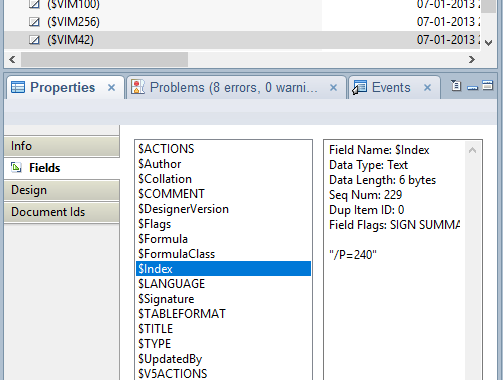The width and height of the screenshot is (503, 380).
Task: Close the Problems tab
Action: click(333, 88)
